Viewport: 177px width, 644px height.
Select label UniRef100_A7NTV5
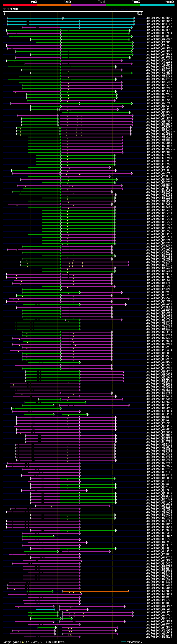pyautogui.click(x=159, y=320)
